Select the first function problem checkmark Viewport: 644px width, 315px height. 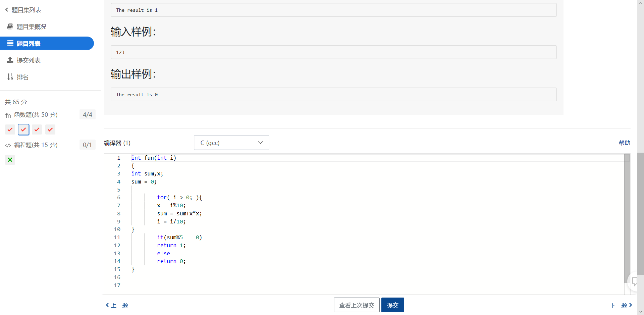coord(10,129)
